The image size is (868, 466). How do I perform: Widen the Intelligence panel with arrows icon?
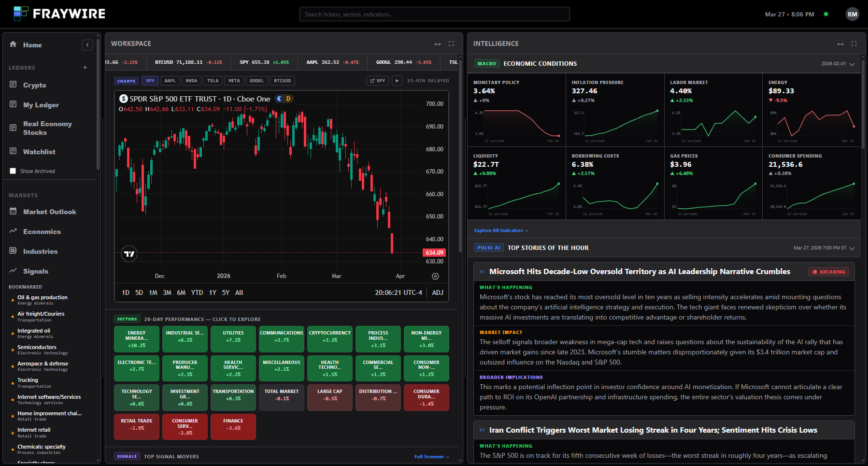(840, 44)
